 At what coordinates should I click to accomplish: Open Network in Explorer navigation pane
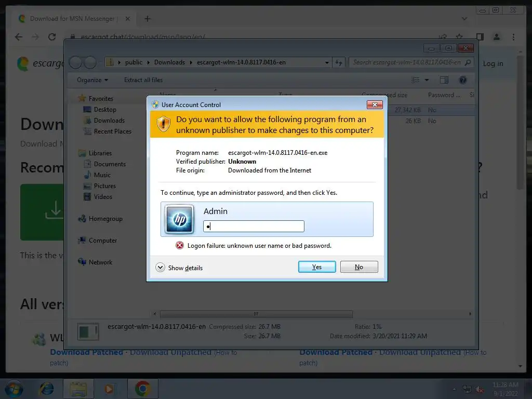point(100,262)
